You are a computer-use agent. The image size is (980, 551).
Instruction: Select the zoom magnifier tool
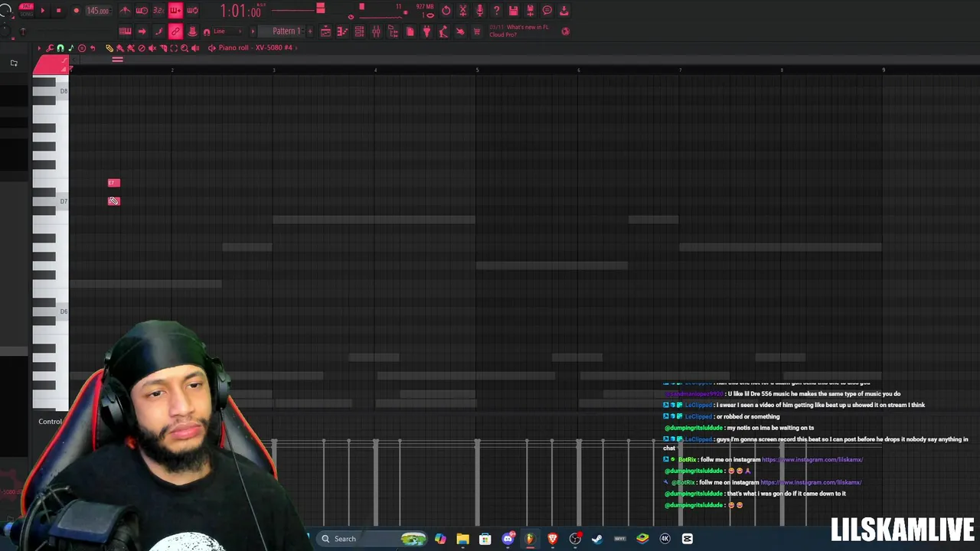point(185,48)
